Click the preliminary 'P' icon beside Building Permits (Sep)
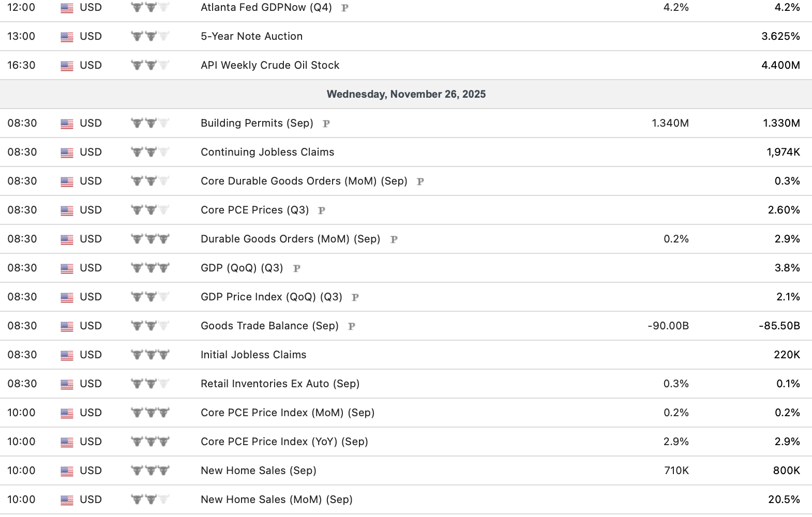This screenshot has width=812, height=517. pos(326,124)
